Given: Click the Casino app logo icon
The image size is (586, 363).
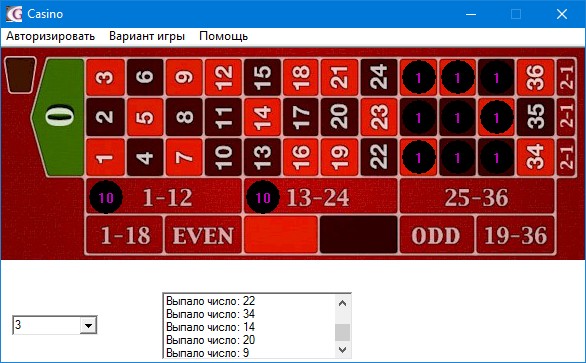Looking at the screenshot, I should tap(14, 14).
